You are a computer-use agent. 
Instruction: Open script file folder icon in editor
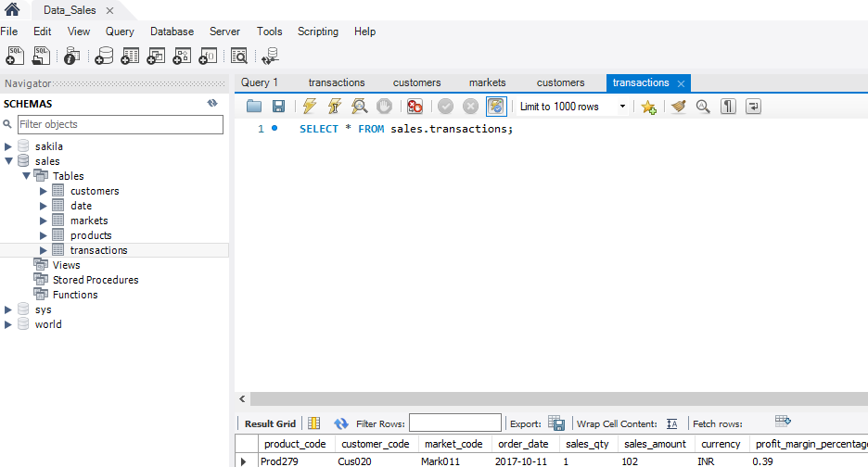tap(254, 107)
